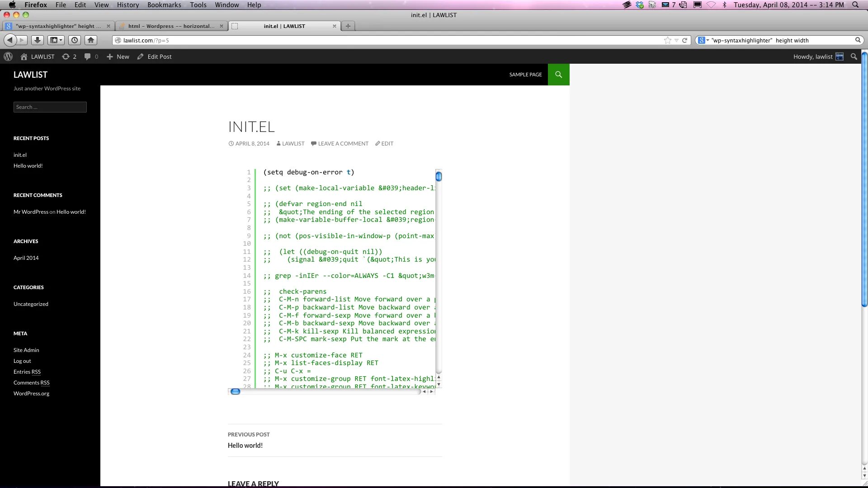The width and height of the screenshot is (868, 488).
Task: Click the Firefox home button
Action: (91, 40)
